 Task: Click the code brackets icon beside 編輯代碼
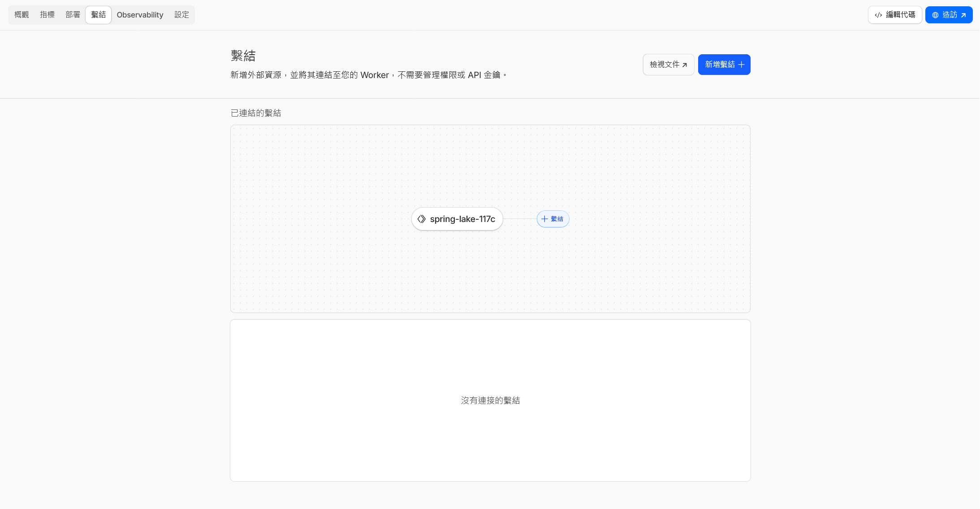878,15
